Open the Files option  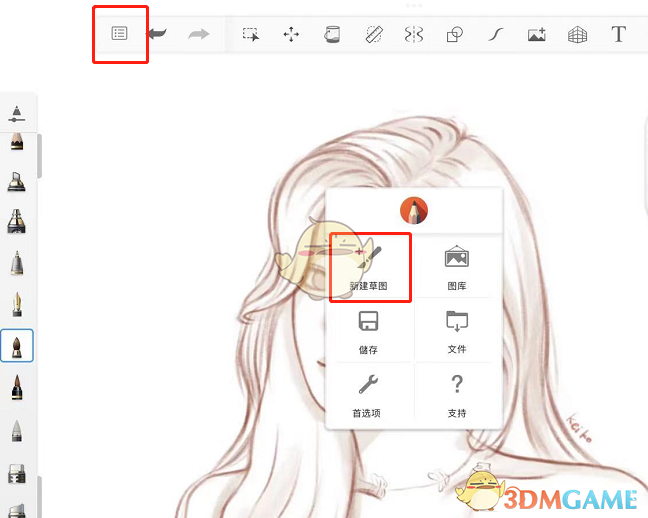coord(457,333)
